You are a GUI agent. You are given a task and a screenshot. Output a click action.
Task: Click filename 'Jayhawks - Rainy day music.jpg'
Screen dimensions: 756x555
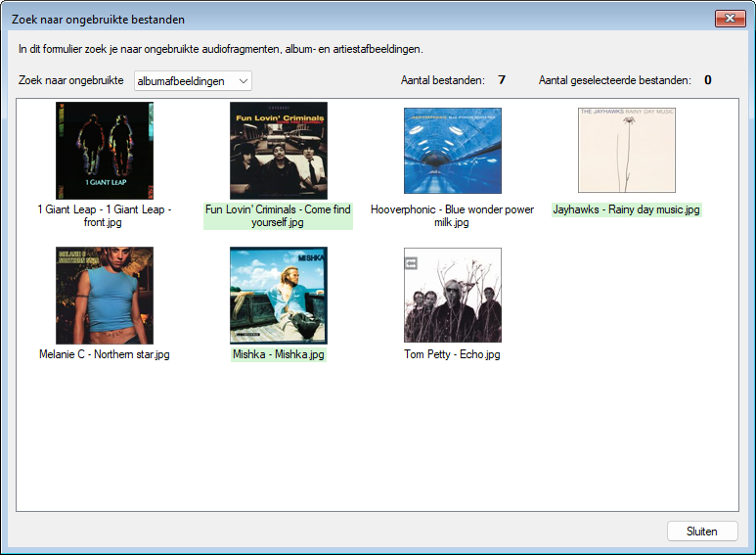pyautogui.click(x=626, y=209)
